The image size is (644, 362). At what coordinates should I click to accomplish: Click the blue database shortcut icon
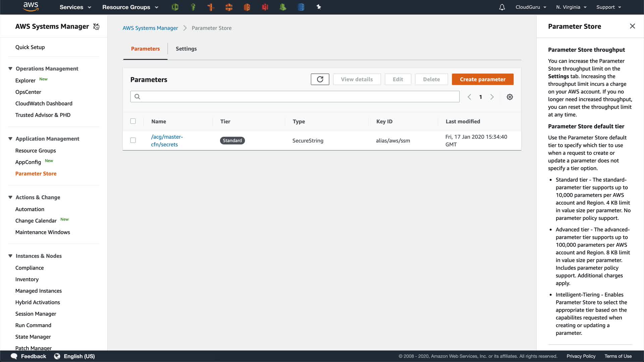click(x=301, y=7)
